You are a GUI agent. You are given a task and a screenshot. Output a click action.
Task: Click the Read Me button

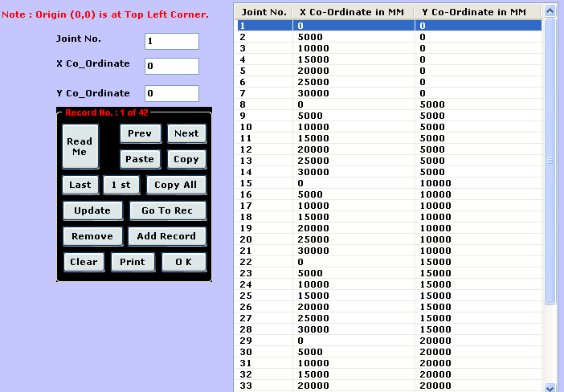tap(80, 146)
